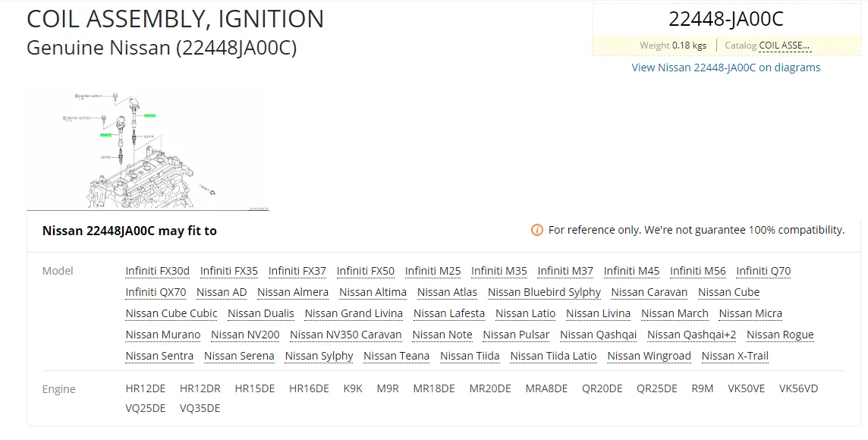Open the Infiniti M56 model link

pyautogui.click(x=697, y=271)
